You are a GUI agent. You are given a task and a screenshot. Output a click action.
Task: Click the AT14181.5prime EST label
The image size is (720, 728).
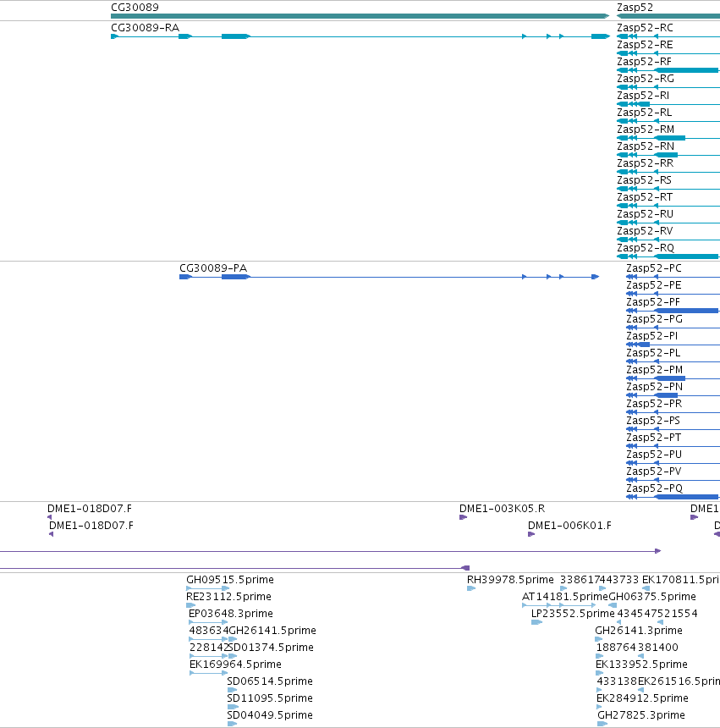pyautogui.click(x=565, y=597)
